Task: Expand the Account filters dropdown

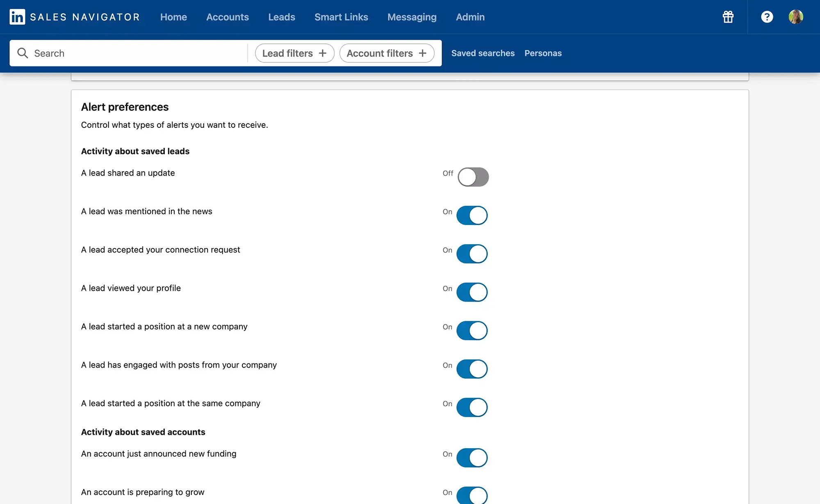Action: pyautogui.click(x=387, y=53)
